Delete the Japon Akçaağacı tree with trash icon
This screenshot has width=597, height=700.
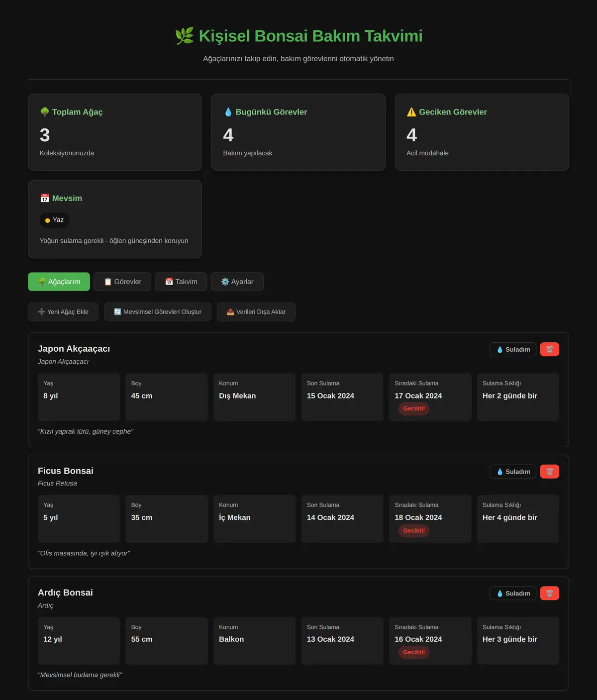coord(549,349)
